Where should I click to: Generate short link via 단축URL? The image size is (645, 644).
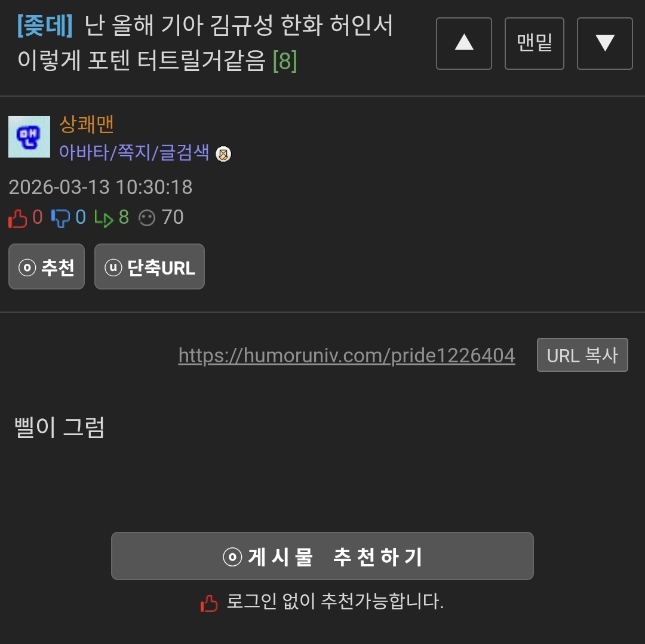[x=149, y=266]
